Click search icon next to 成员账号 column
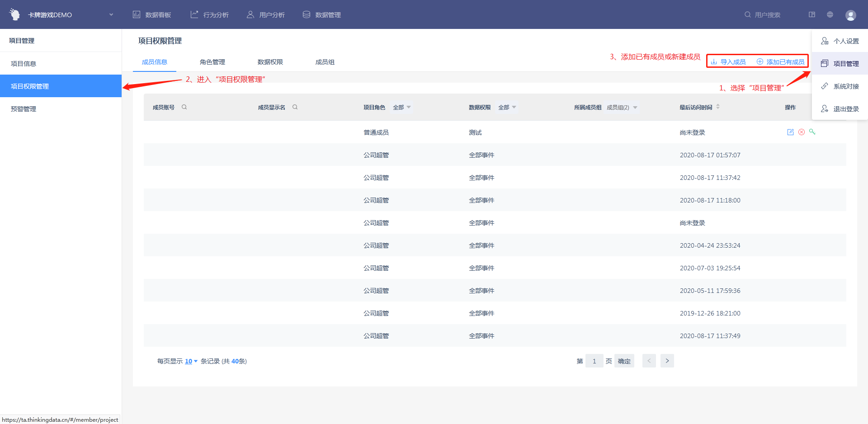This screenshot has height=424, width=868. pos(184,107)
